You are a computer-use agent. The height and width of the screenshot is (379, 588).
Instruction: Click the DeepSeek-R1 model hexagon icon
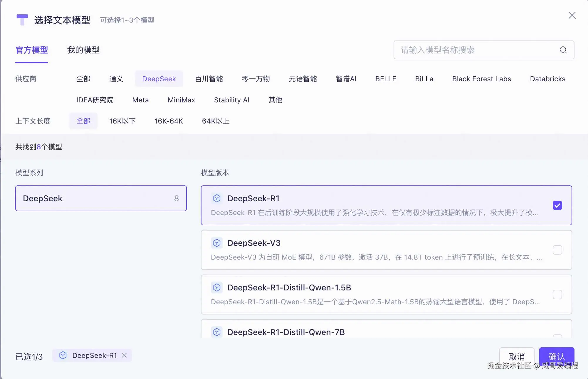(217, 198)
